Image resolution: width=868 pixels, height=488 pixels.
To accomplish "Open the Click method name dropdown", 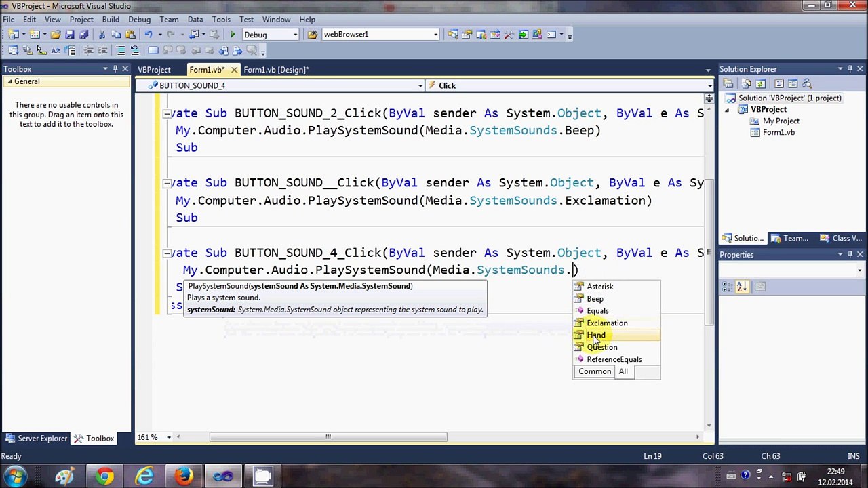I will coord(709,86).
